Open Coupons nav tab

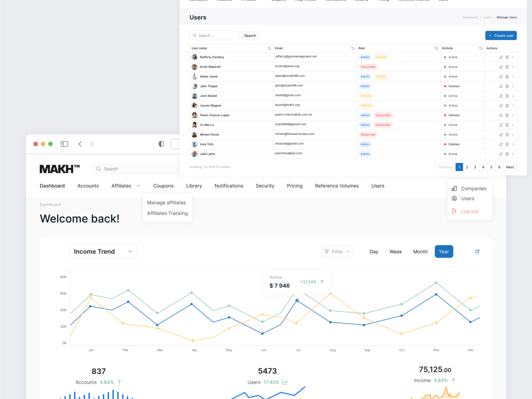(x=163, y=186)
